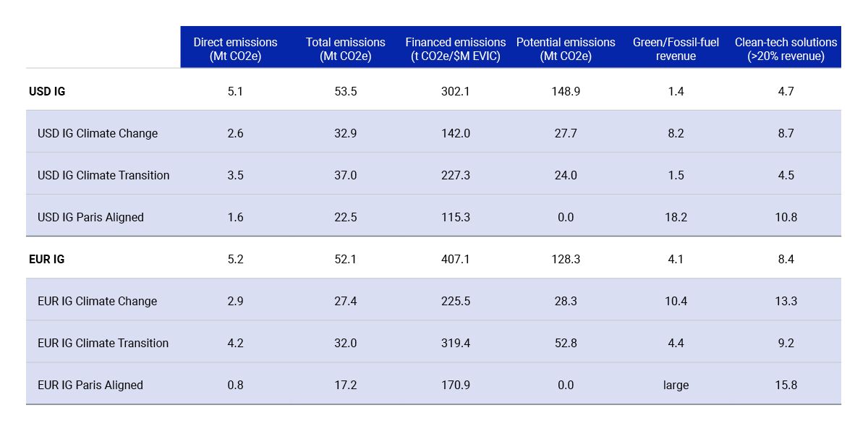Select the Total emissions column header
Screen dimensions: 868x434
tap(345, 48)
